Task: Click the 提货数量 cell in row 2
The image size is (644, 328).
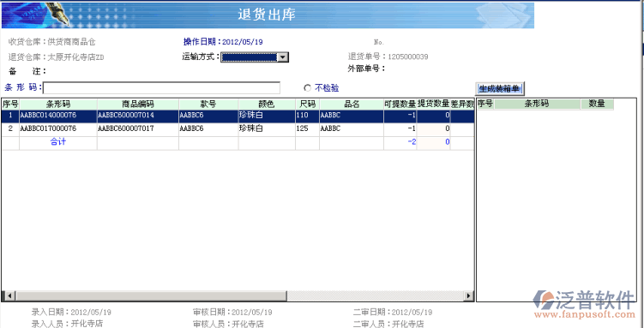Action: (x=434, y=129)
